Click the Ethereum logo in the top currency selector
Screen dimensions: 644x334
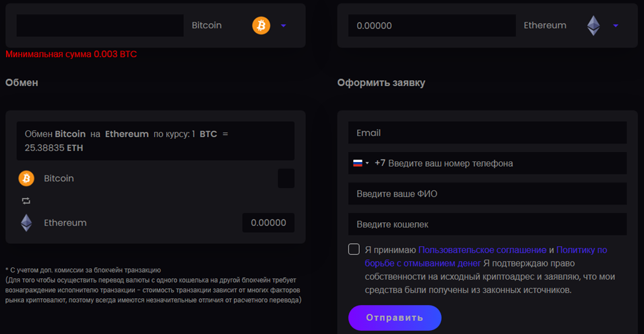click(594, 26)
